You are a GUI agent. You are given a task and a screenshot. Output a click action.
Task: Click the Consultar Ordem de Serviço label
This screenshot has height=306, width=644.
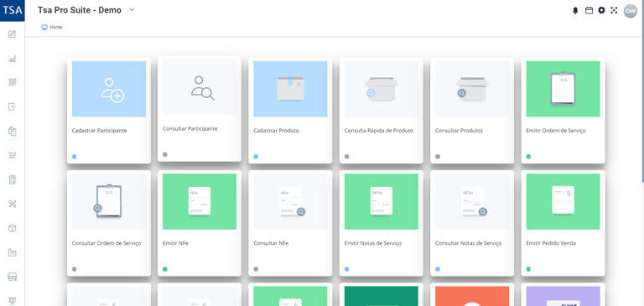[x=106, y=243]
